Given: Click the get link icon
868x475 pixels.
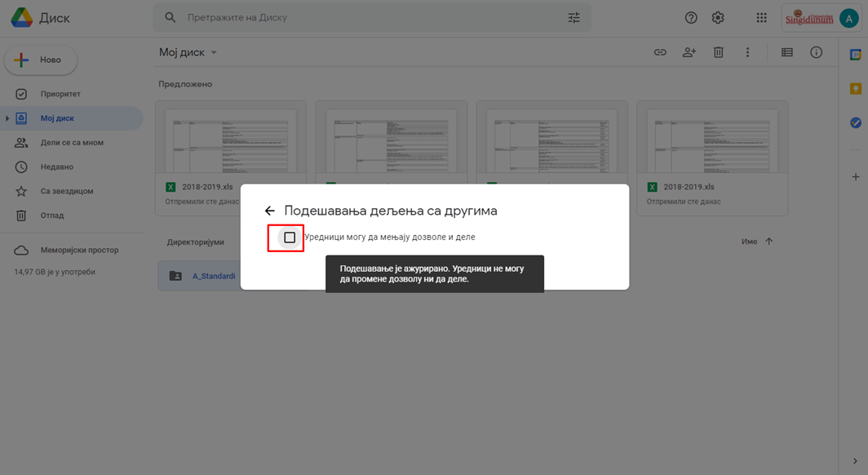Looking at the screenshot, I should (x=660, y=52).
